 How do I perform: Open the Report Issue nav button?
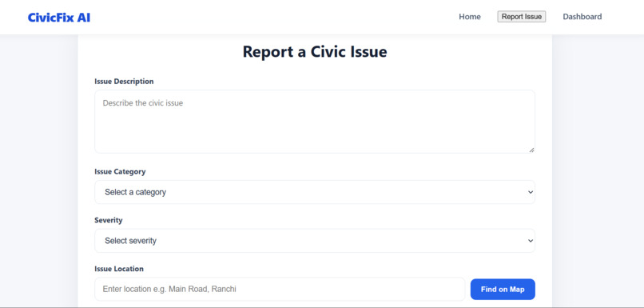tap(521, 17)
